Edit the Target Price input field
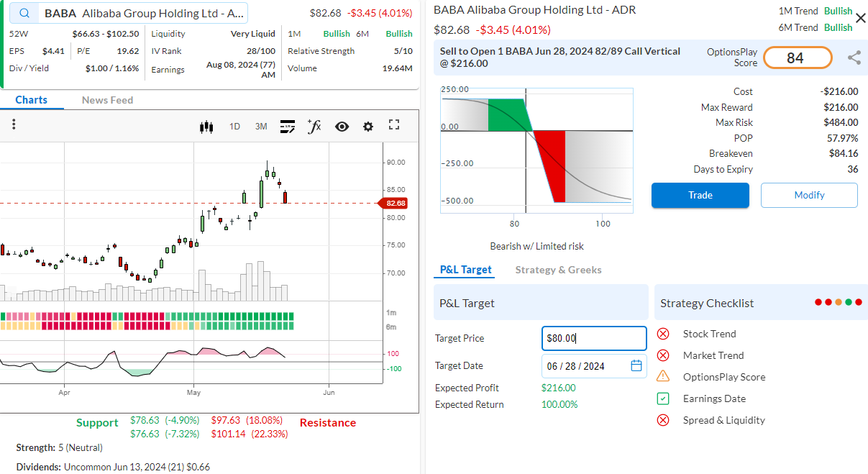868x474 pixels. click(x=594, y=338)
